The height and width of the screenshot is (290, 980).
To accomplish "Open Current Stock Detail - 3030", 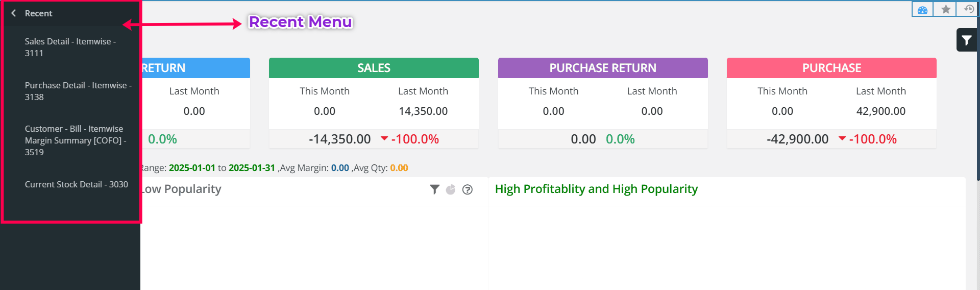I will pos(76,184).
